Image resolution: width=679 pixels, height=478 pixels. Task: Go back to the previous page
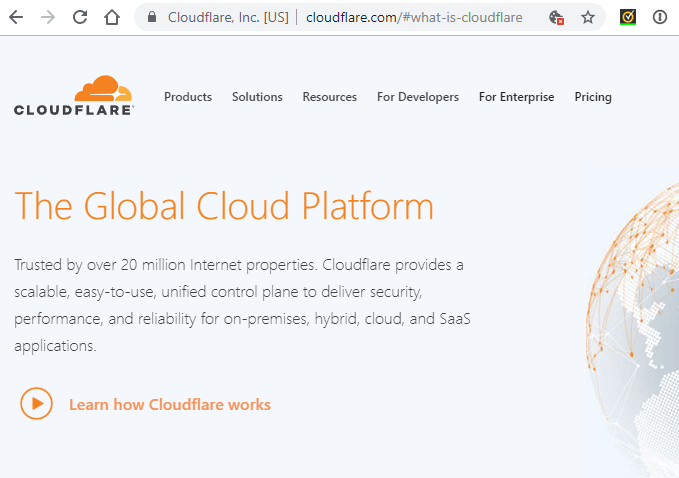[x=16, y=17]
